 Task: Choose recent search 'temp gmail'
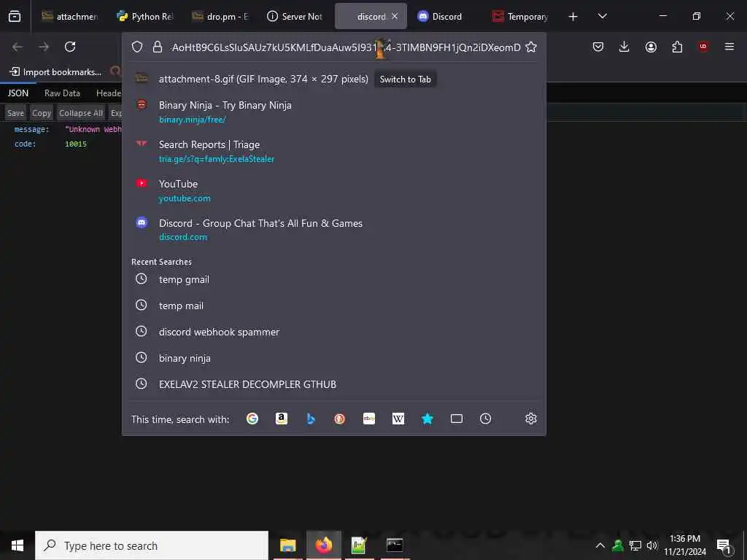[334, 279]
